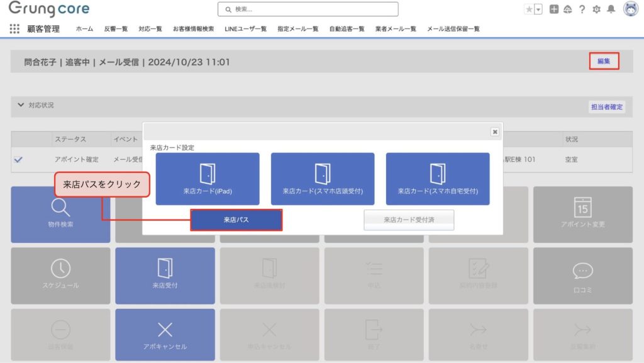This screenshot has width=644, height=363.
Task: Click the 来店カード(iPad) door icon tile
Action: click(x=208, y=179)
